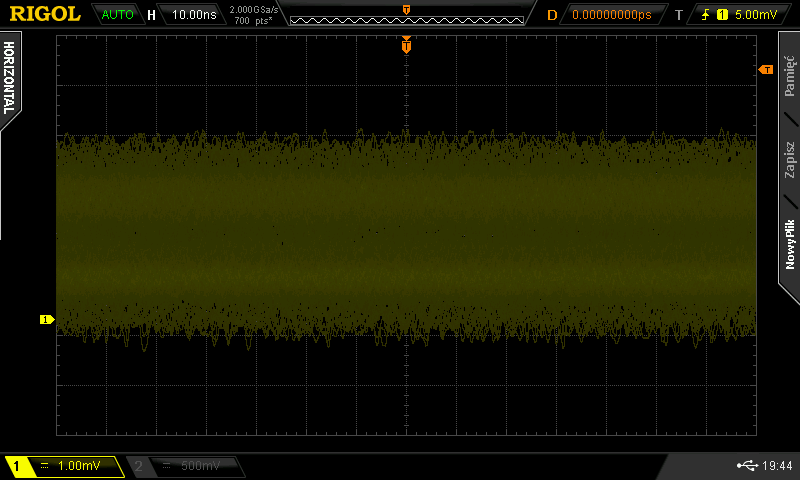Select the D delay 0.00000000ps field
The height and width of the screenshot is (480, 800).
pyautogui.click(x=612, y=14)
